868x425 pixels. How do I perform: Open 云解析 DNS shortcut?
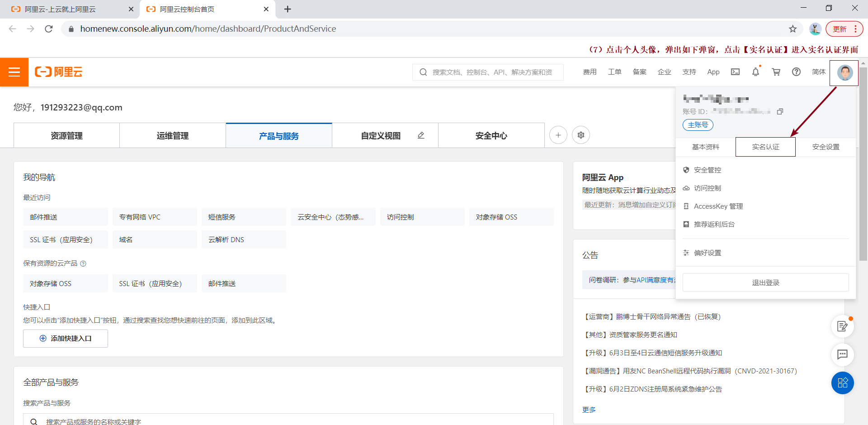244,240
